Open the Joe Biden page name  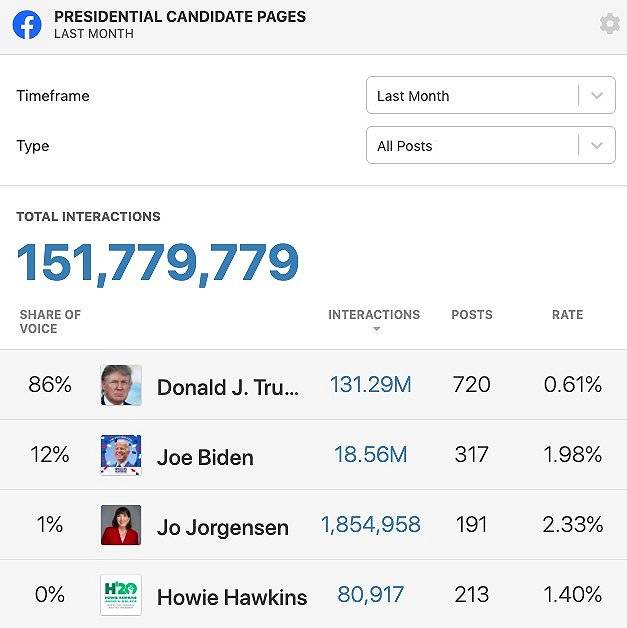[x=205, y=457]
